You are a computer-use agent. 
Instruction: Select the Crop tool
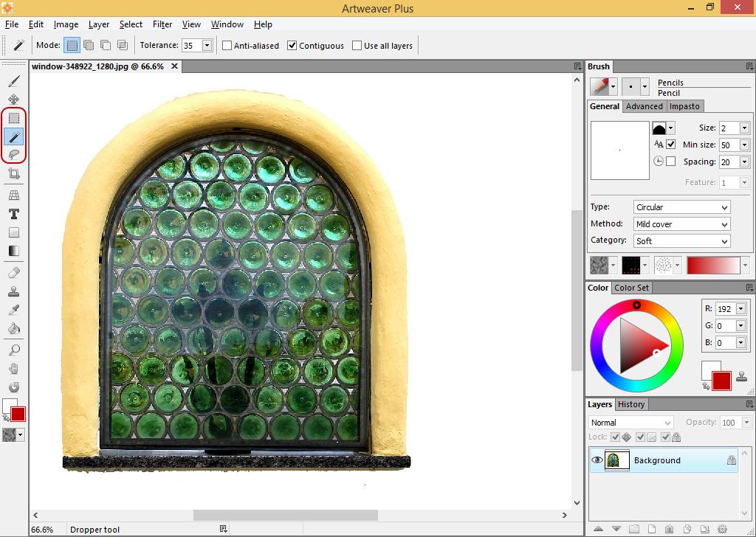pos(13,174)
